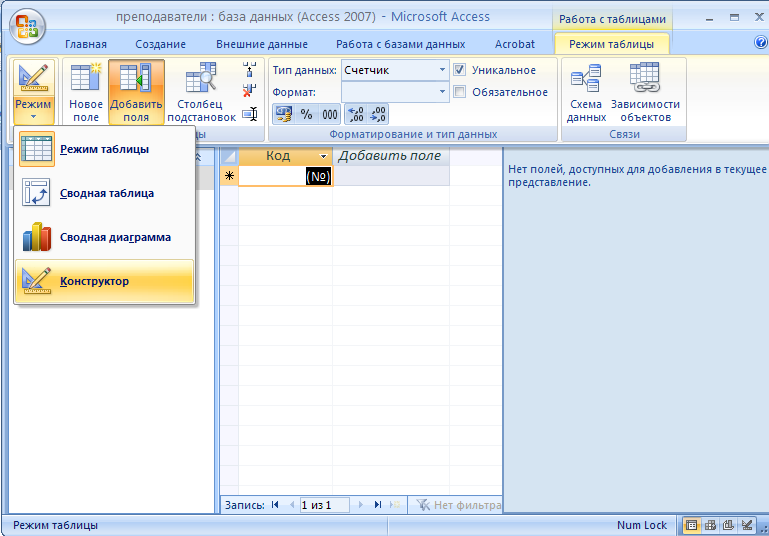Click the record number box 1 из 1
Image resolution: width=769 pixels, height=536 pixels.
point(325,505)
